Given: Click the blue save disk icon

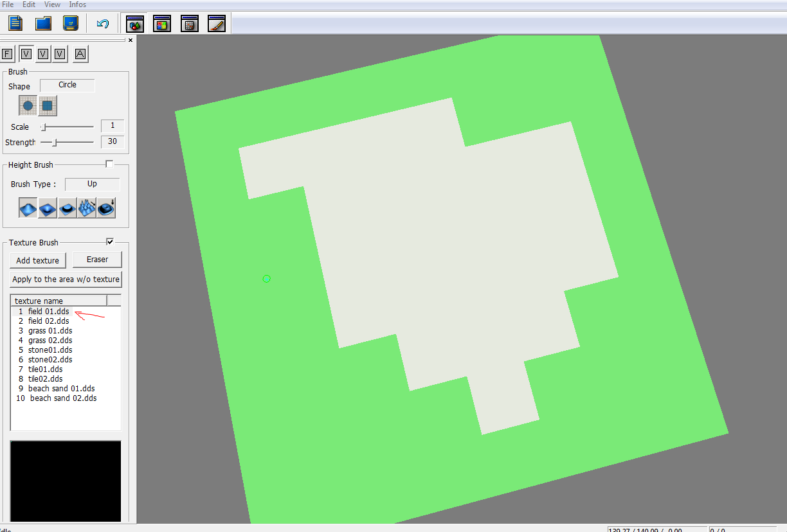Looking at the screenshot, I should coord(71,24).
